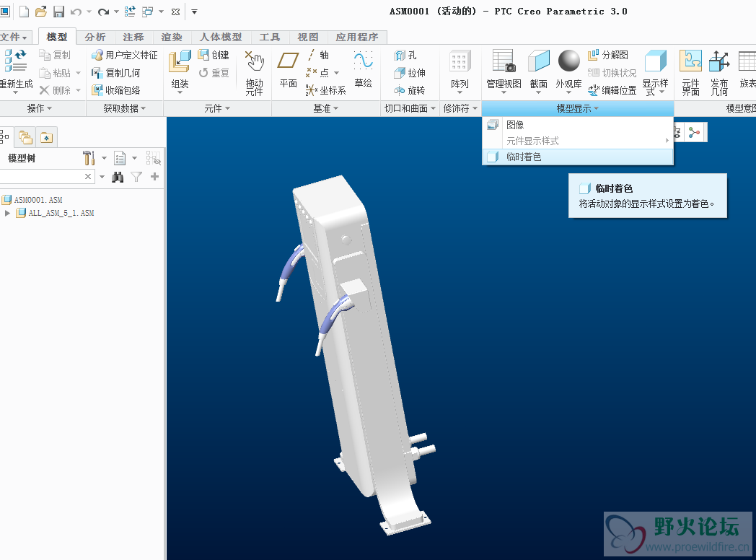This screenshot has width=756, height=560.
Task: Expand the 获取数据 group dropdown
Action: click(124, 108)
